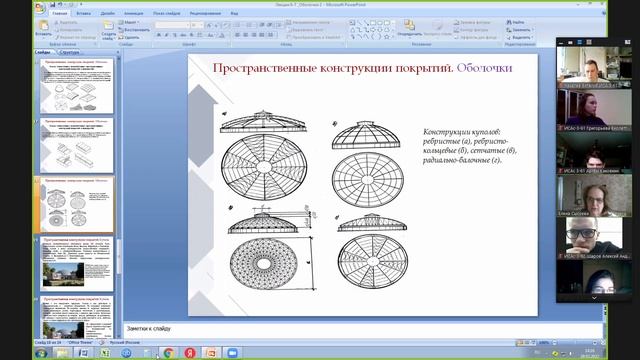Align text left
640x360 pixels.
(238, 36)
